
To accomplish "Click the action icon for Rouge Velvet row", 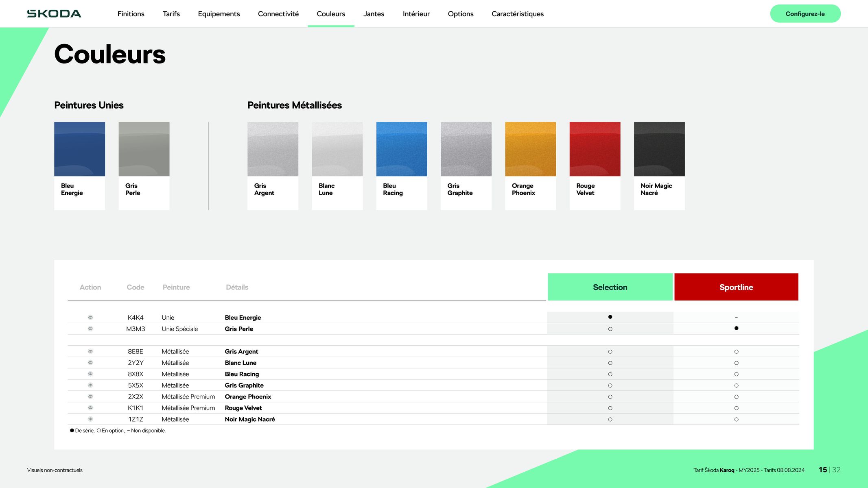I will (x=90, y=407).
